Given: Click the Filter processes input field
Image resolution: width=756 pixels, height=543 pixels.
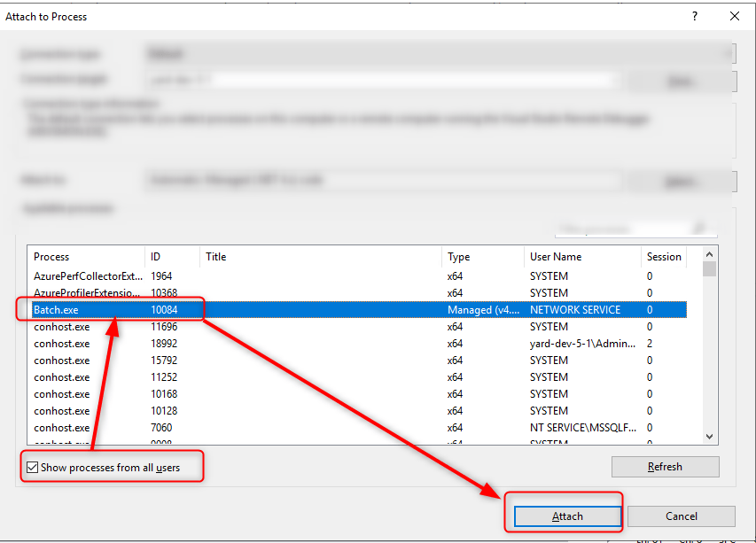Looking at the screenshot, I should [x=620, y=229].
